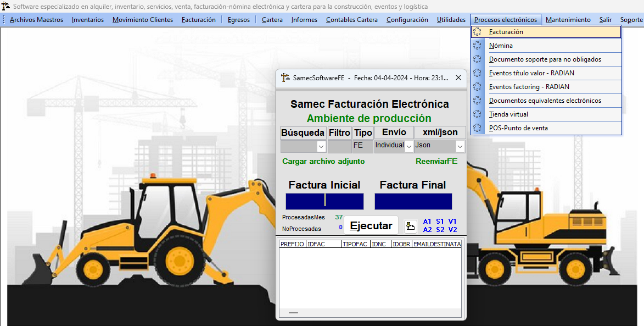The width and height of the screenshot is (644, 326).
Task: Open the Soporte menu
Action: (631, 20)
